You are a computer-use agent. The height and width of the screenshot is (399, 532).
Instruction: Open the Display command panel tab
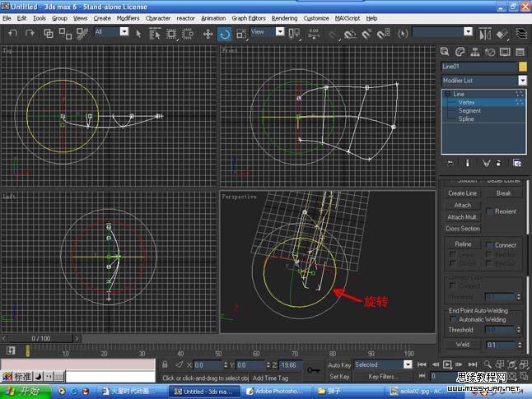(505, 52)
